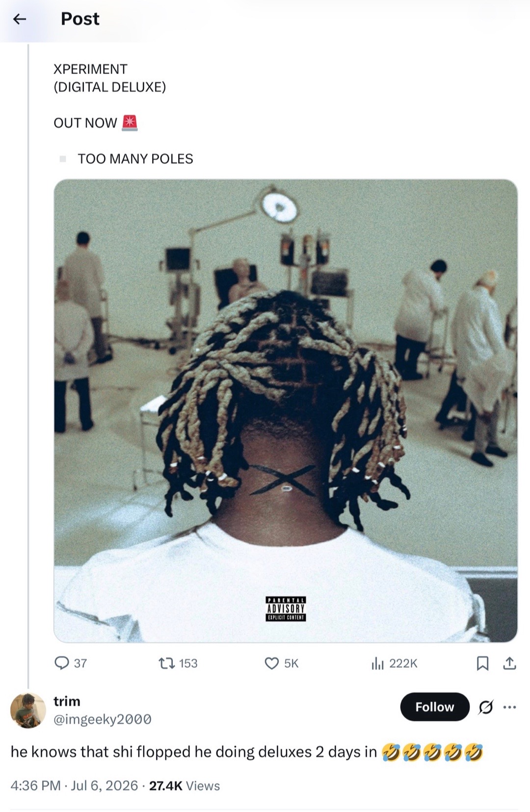View the 27.4K Views count
Screen dimensions: 530x812
[185, 786]
